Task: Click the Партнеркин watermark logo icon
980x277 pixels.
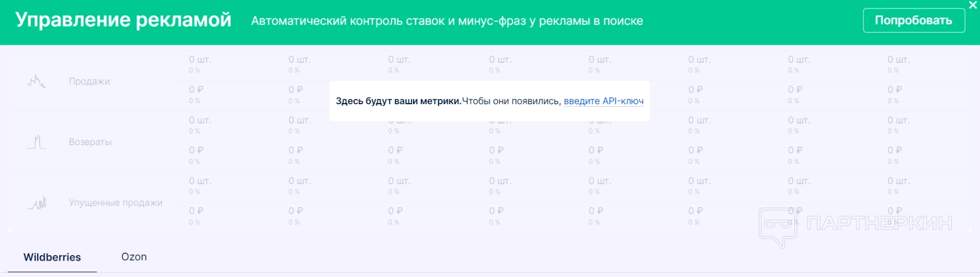Action: (x=777, y=227)
